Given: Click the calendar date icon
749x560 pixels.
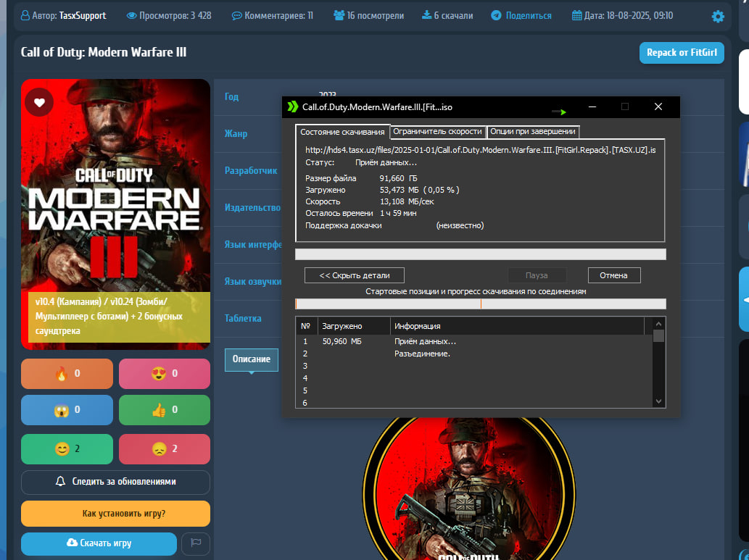Looking at the screenshot, I should [x=576, y=16].
